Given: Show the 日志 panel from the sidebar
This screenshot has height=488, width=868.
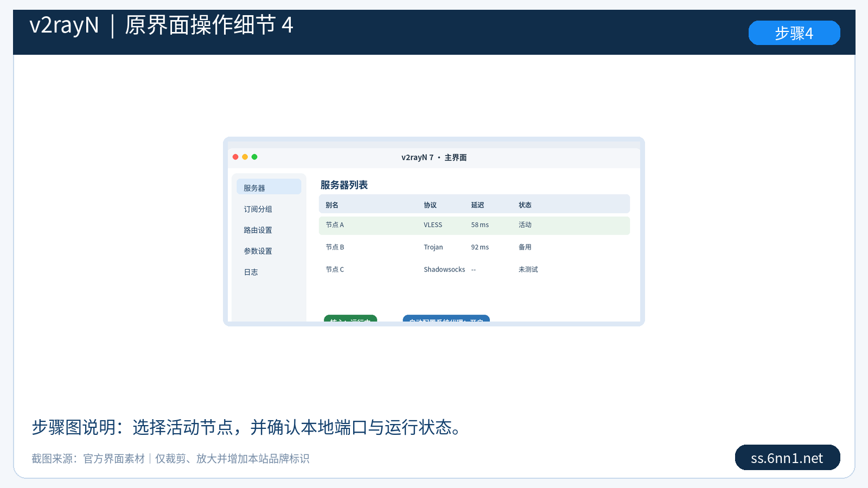Looking at the screenshot, I should coord(251,272).
